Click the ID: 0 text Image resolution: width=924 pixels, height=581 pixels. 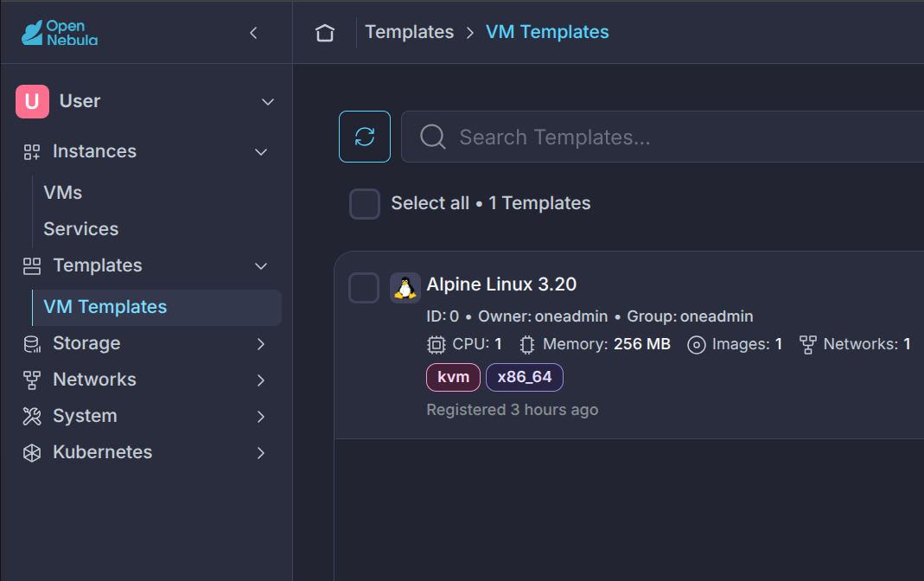pyautogui.click(x=443, y=316)
